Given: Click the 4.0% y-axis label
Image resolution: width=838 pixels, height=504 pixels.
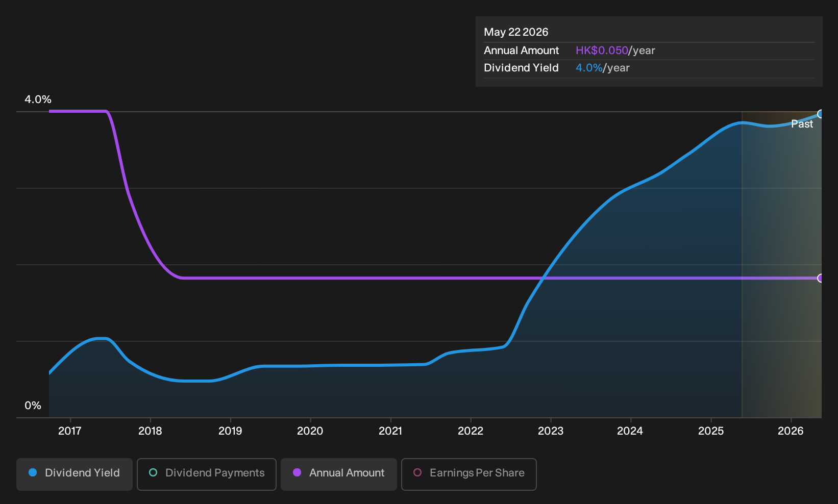Looking at the screenshot, I should coord(38,99).
